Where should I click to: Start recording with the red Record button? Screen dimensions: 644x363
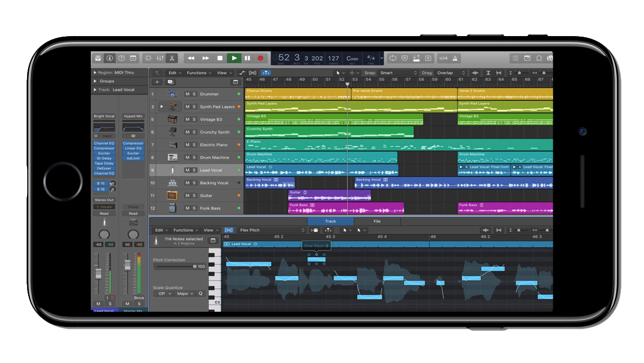coord(261,58)
